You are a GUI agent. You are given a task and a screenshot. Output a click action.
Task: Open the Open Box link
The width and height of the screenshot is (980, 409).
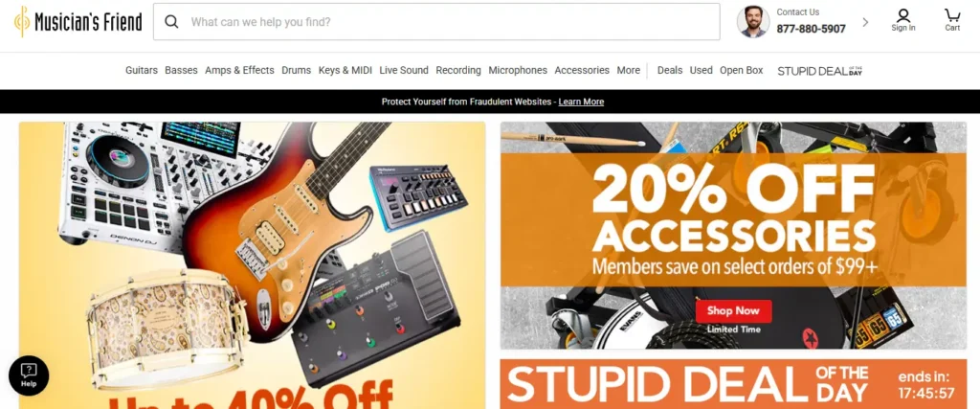pos(742,70)
